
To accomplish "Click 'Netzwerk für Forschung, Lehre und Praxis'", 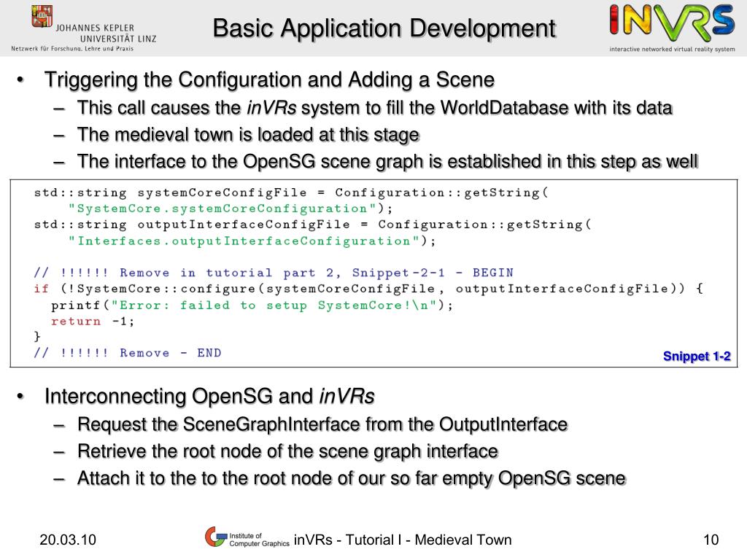I will pos(72,49).
